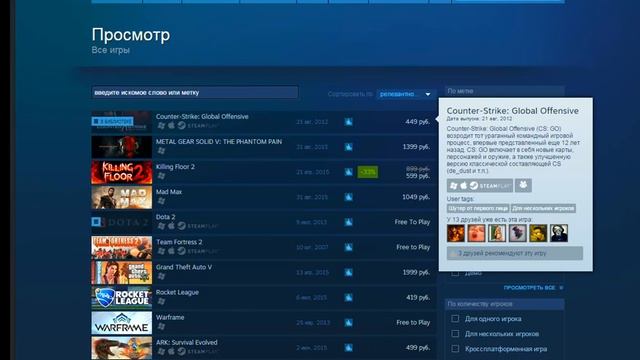Click Windows icon under Counter-Strike: Global Offensive row

point(161,126)
